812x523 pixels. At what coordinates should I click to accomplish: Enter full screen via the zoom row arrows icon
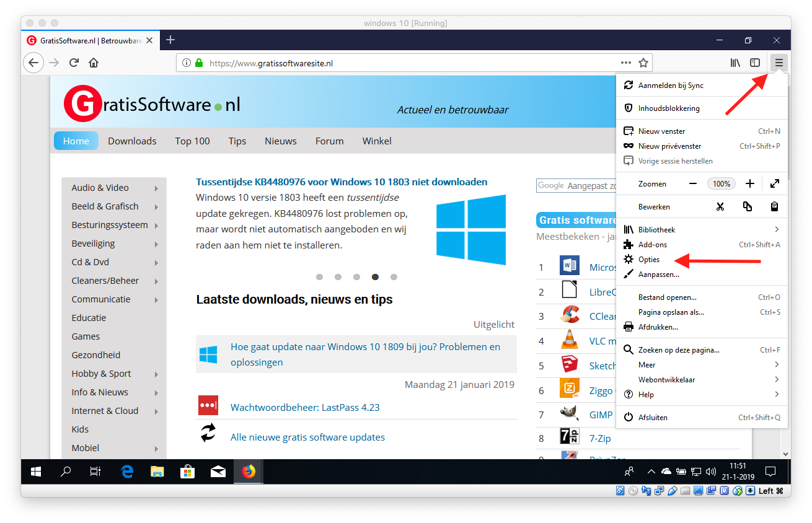(x=774, y=183)
